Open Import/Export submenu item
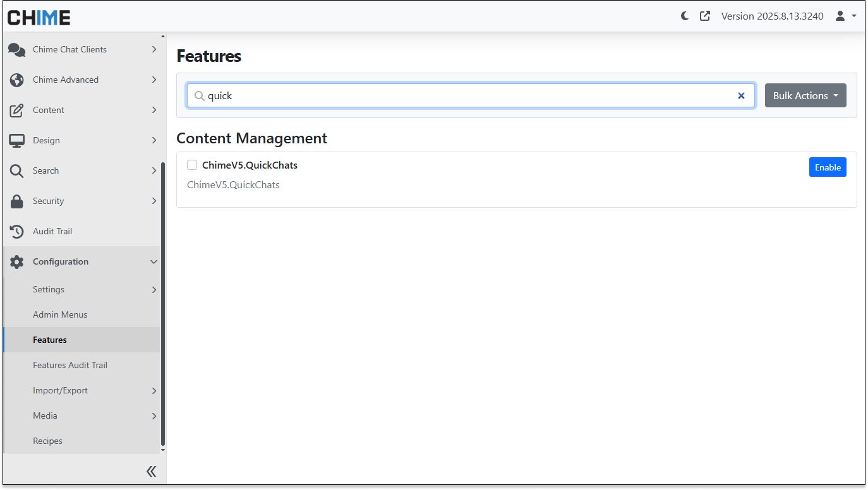The image size is (868, 490). [x=82, y=390]
